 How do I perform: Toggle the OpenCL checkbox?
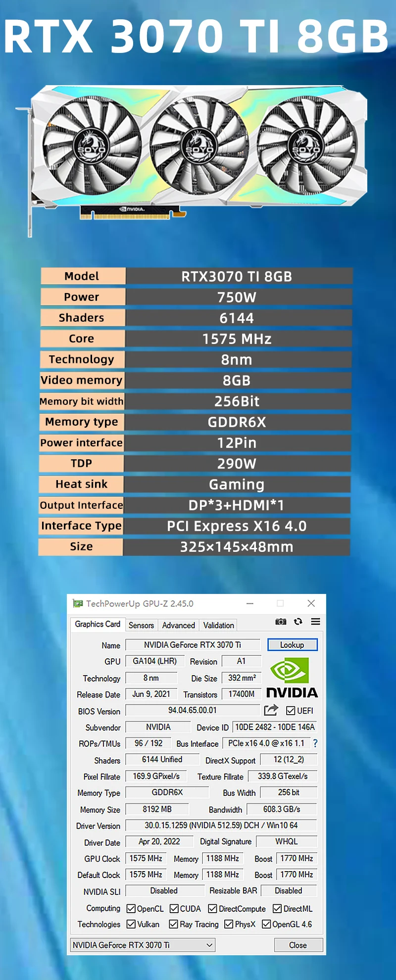click(131, 909)
